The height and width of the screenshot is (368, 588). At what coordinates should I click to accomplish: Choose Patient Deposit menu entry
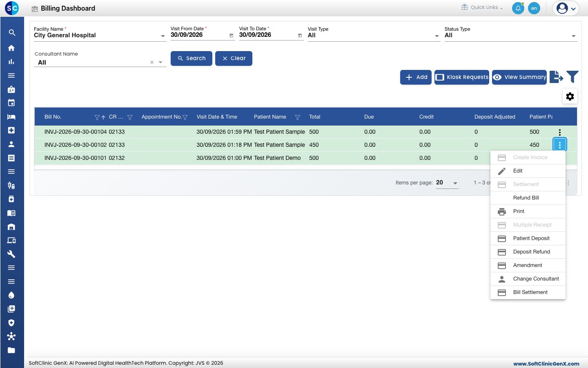[528, 238]
